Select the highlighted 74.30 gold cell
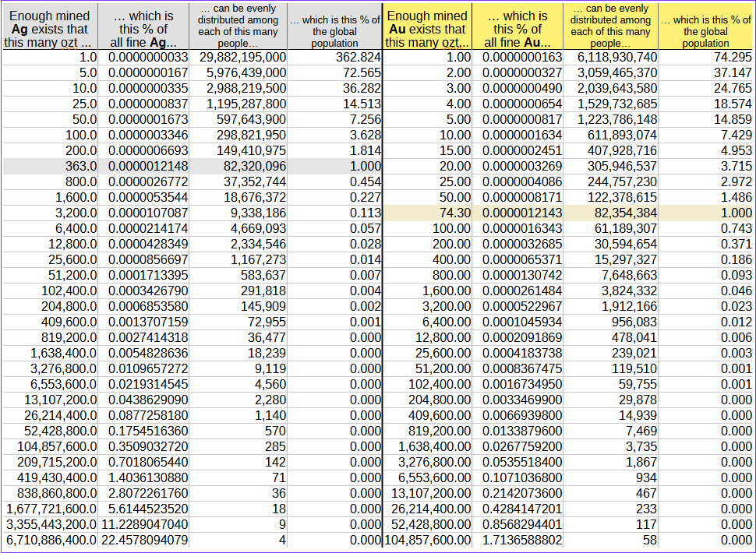The image size is (756, 553). [427, 213]
